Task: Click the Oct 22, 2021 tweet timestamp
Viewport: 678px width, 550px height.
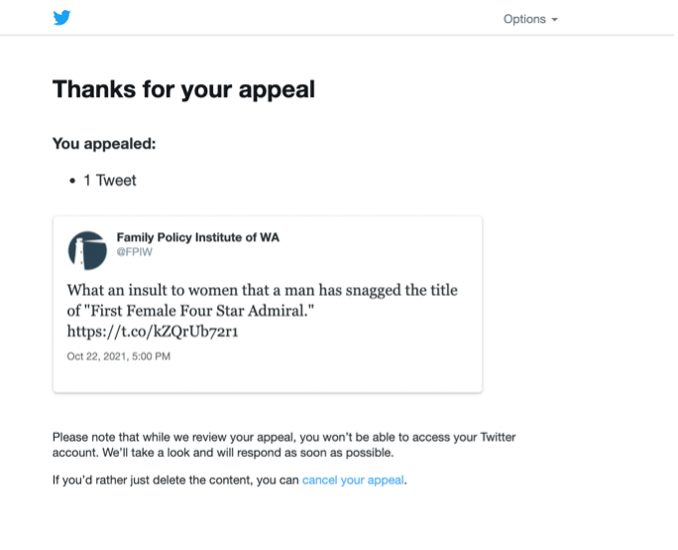Action: 118,357
